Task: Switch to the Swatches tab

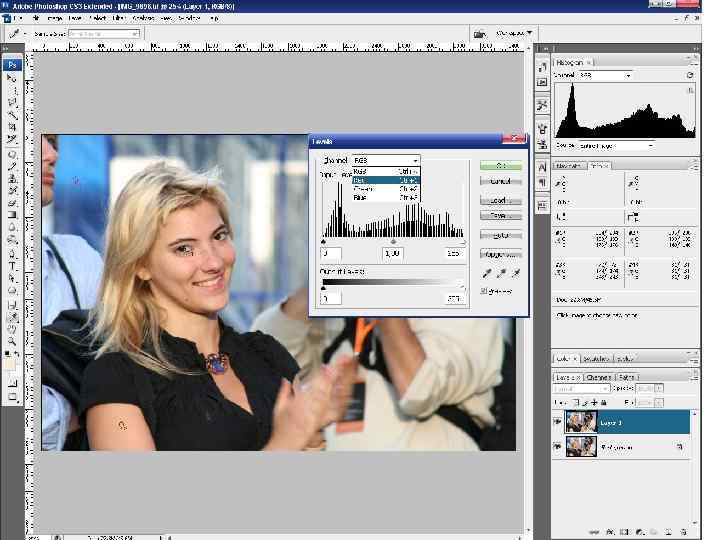Action: pyautogui.click(x=596, y=358)
